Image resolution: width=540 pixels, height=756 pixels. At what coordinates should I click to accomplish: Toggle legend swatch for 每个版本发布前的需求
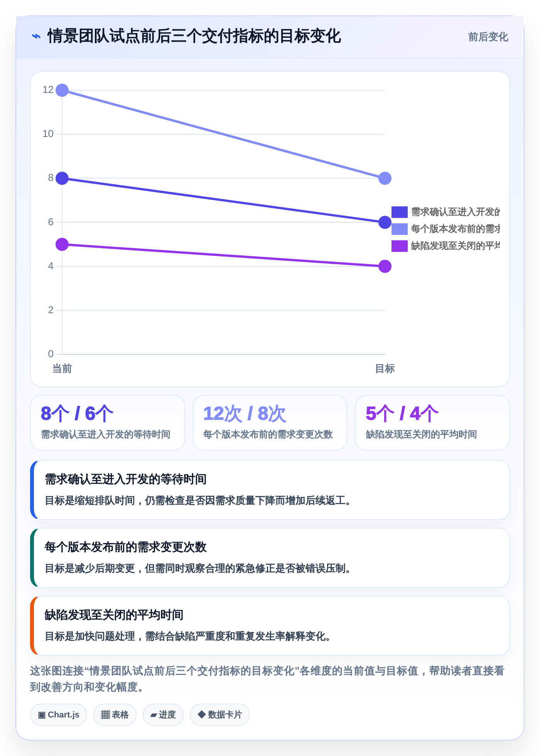pyautogui.click(x=399, y=229)
